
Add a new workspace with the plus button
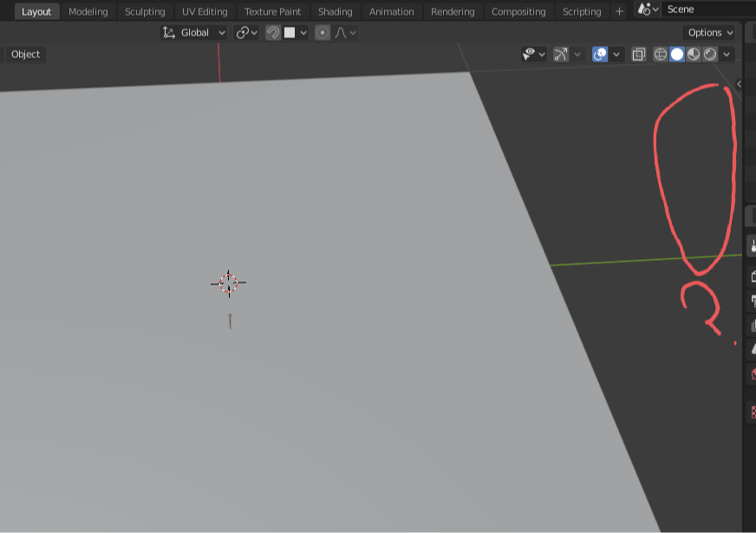tap(618, 10)
